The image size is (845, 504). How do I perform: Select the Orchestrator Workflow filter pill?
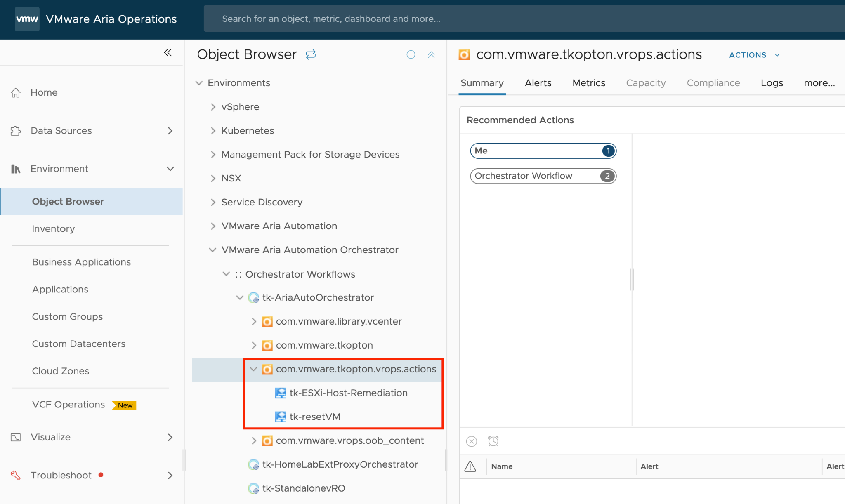543,176
